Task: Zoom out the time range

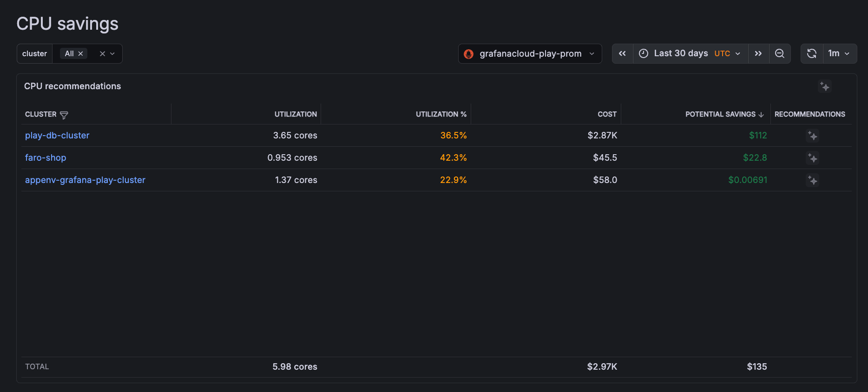Action: tap(780, 54)
